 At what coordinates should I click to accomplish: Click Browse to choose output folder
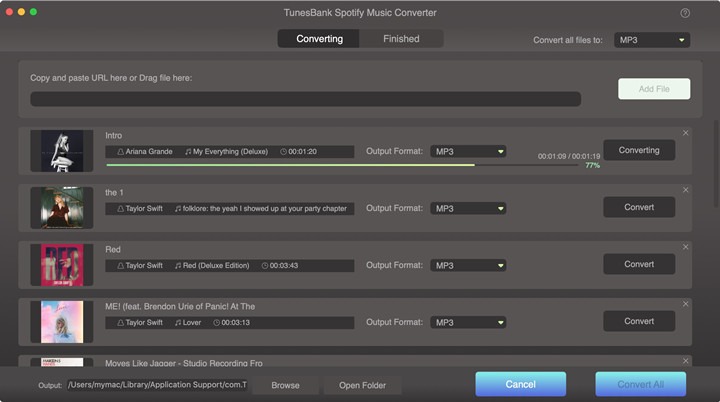tap(285, 385)
